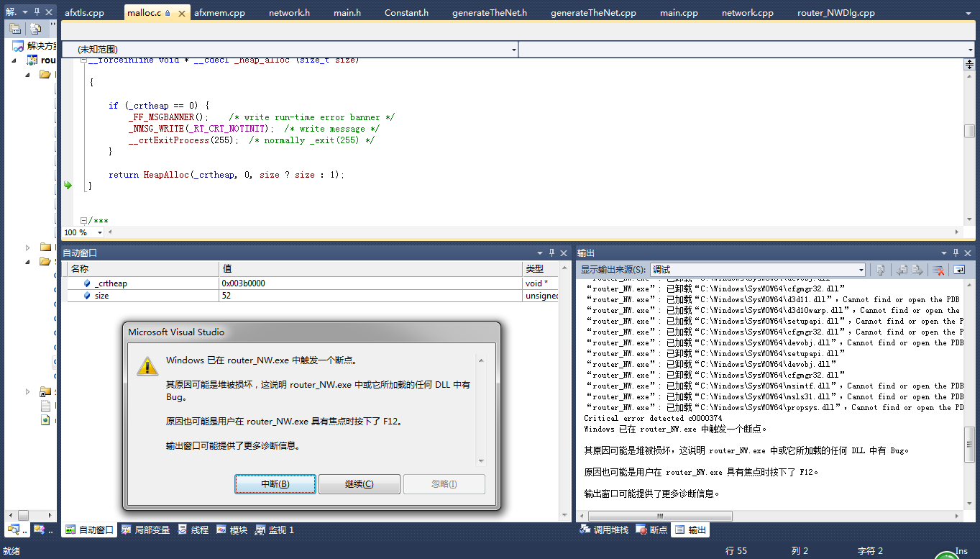This screenshot has width=980, height=559.
Task: Open Solution Explorer window position menu arrow
Action: 24,12
